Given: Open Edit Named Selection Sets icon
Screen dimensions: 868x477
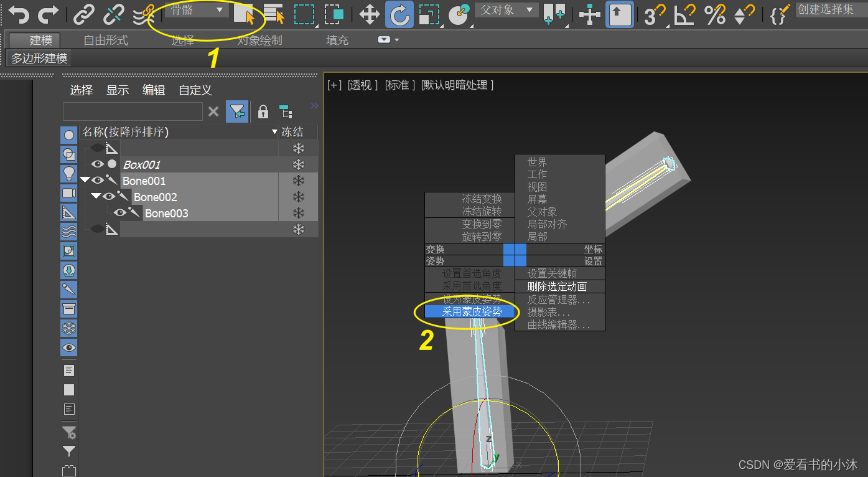Looking at the screenshot, I should [x=780, y=14].
